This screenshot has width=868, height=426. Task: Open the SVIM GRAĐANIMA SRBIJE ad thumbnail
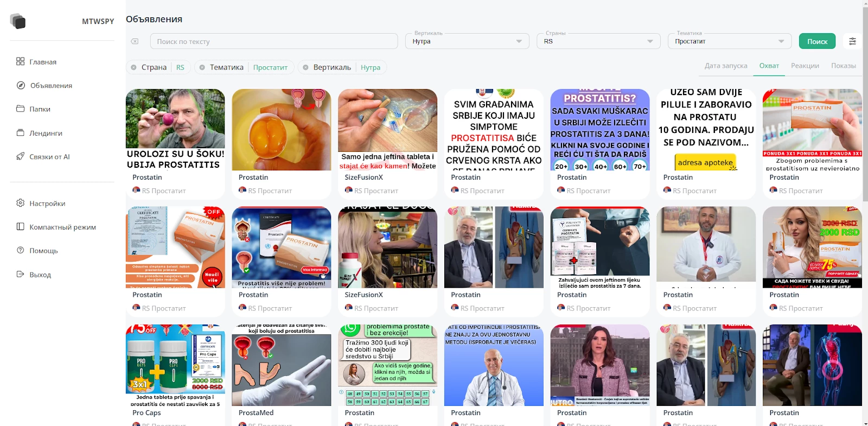point(494,130)
